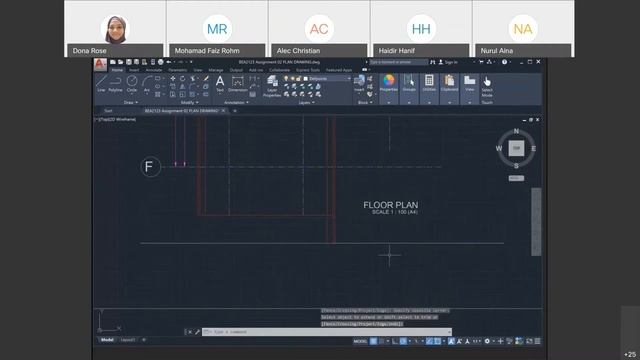Open the Start file tab
The width and height of the screenshot is (640, 360).
pyautogui.click(x=108, y=111)
